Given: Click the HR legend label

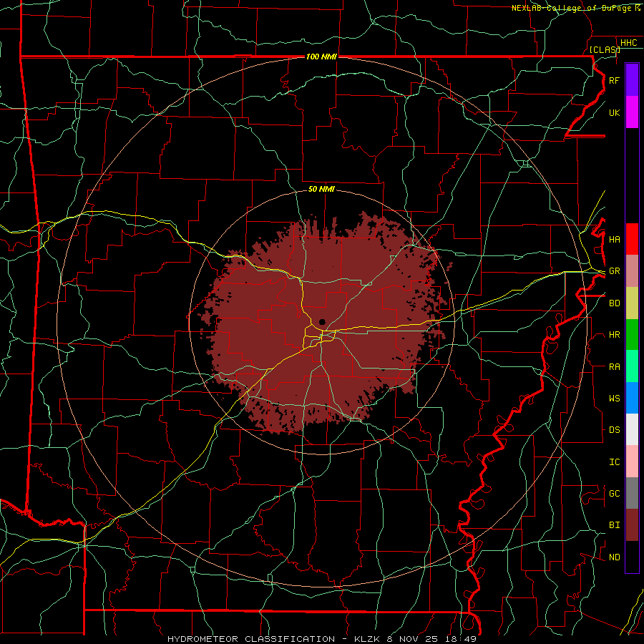Looking at the screenshot, I should click(x=614, y=335).
